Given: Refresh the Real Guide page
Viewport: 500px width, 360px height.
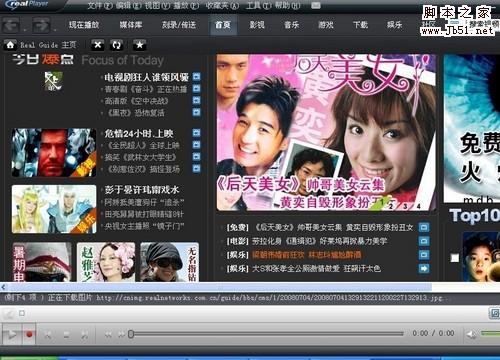Looking at the screenshot, I should point(117,45).
